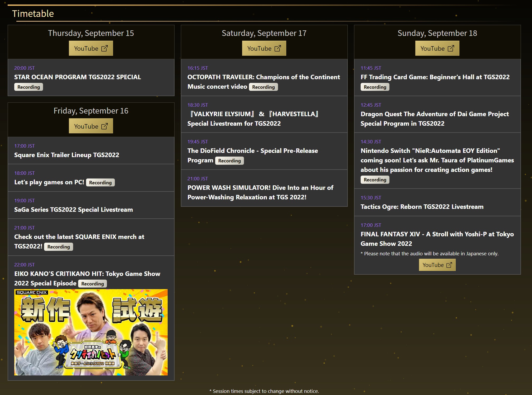Click external-link icon on Final Fantasy XIV YouTube button

[449, 265]
